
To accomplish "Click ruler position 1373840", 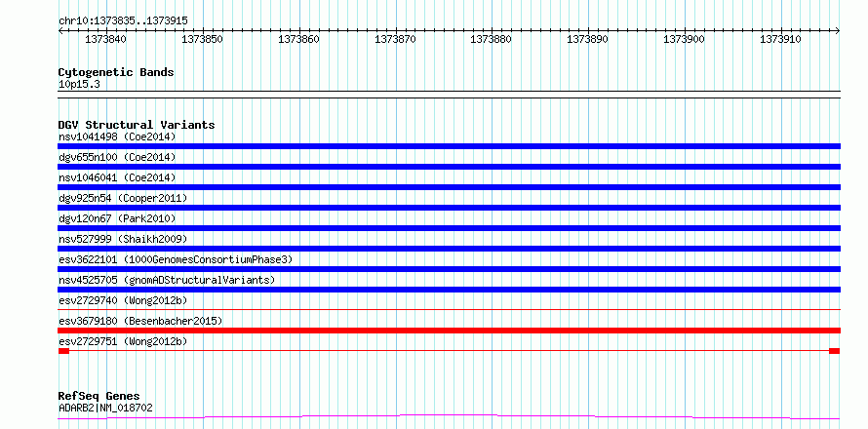I will pos(105,39).
